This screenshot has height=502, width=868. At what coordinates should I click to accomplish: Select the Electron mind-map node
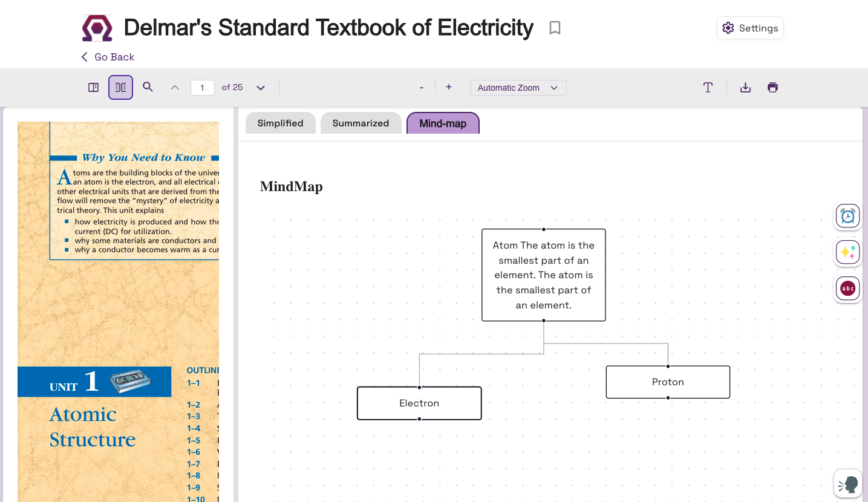point(419,403)
